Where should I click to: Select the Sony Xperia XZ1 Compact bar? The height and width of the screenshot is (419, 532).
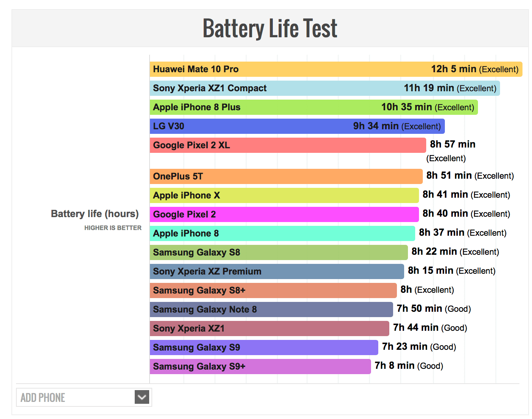pyautogui.click(x=324, y=88)
